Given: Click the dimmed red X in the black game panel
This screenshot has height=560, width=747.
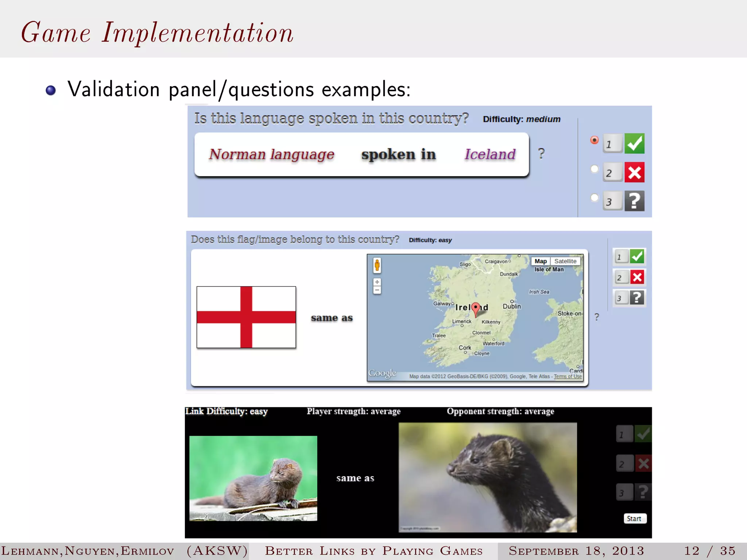Looking at the screenshot, I should (x=643, y=463).
